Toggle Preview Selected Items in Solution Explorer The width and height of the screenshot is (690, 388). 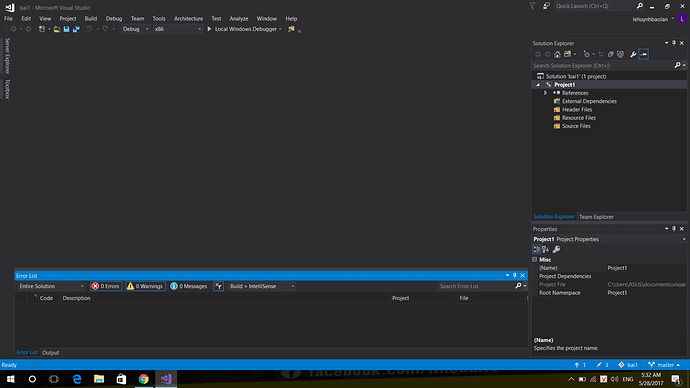click(644, 54)
